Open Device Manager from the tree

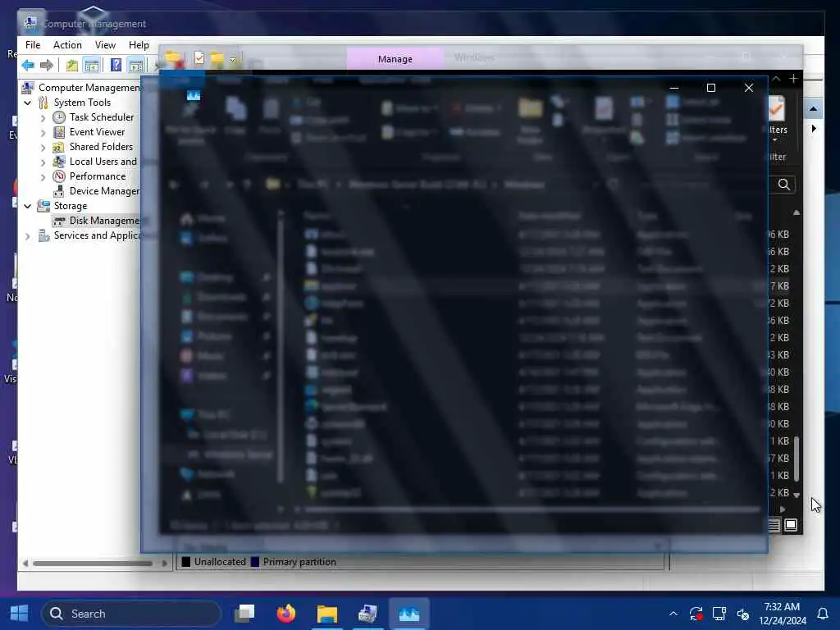(104, 190)
